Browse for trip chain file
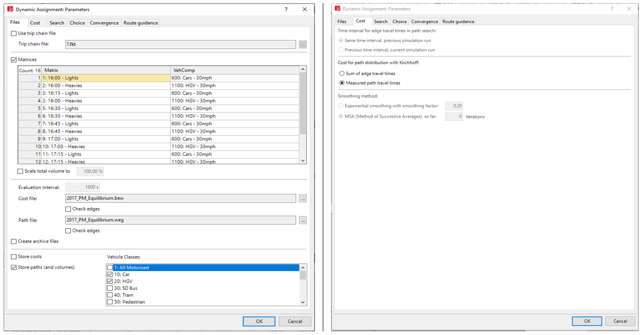The image size is (644, 335). [303, 45]
